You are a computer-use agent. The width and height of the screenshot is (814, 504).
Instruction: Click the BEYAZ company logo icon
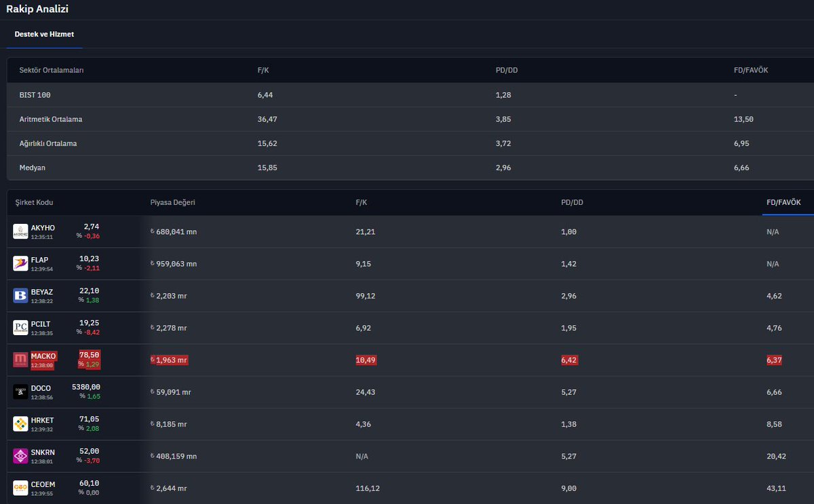20,296
